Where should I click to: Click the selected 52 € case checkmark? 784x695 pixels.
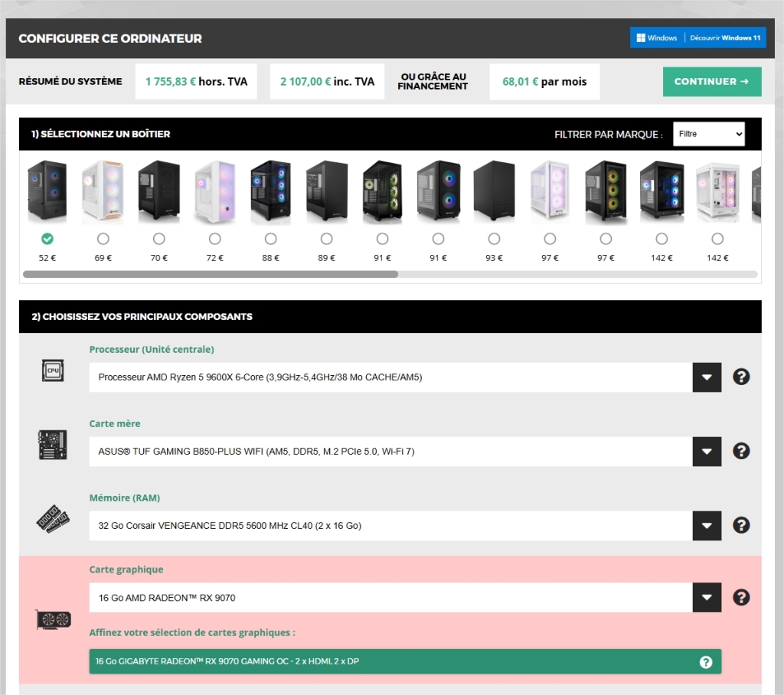click(x=47, y=239)
